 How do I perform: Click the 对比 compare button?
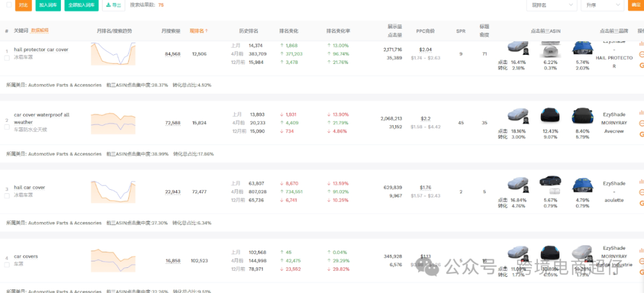[x=23, y=5]
